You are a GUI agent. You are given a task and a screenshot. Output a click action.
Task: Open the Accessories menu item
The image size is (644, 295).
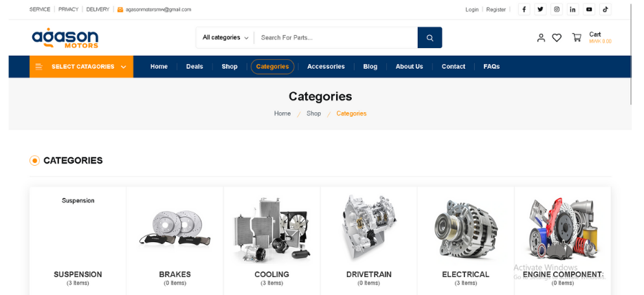326,67
